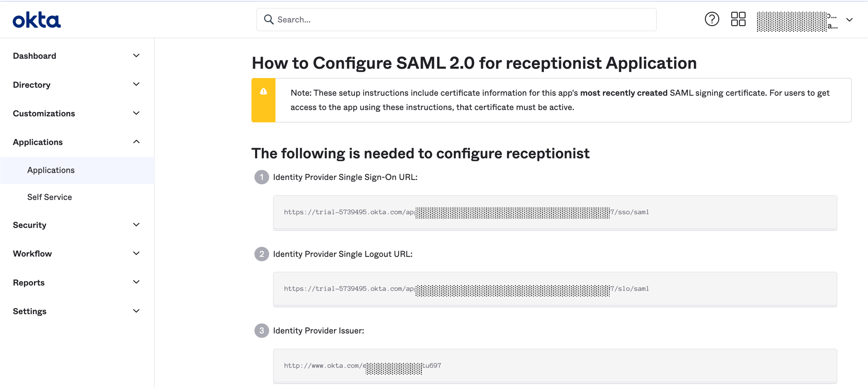Expand the Security menu chevron
Screen dimensions: 868x388
(x=136, y=225)
